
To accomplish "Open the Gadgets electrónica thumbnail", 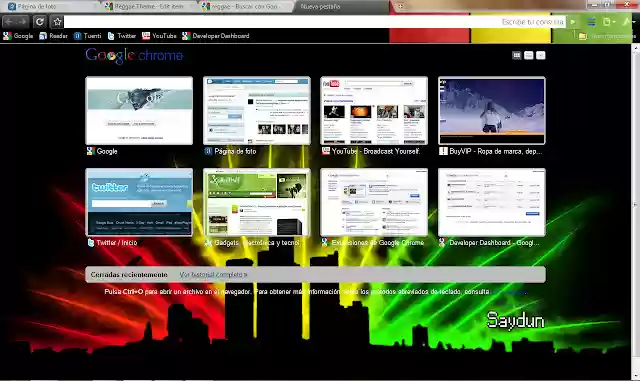I will [x=257, y=202].
